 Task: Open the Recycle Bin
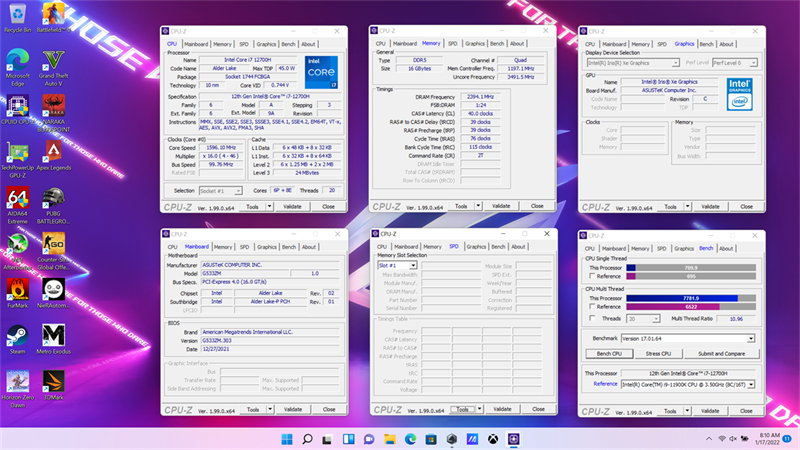tap(17, 15)
